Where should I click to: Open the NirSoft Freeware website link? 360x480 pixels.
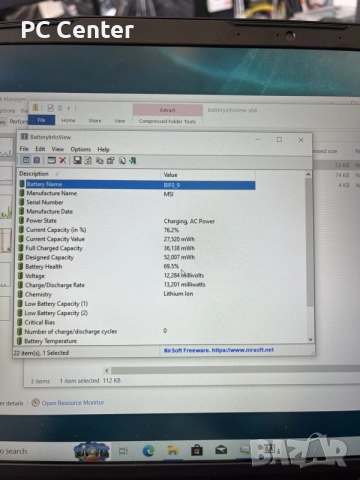click(219, 350)
